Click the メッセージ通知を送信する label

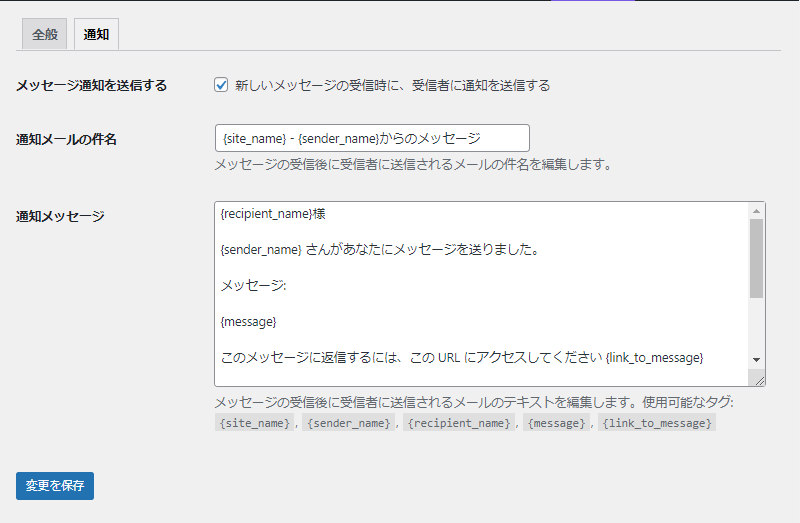pyautogui.click(x=91, y=85)
